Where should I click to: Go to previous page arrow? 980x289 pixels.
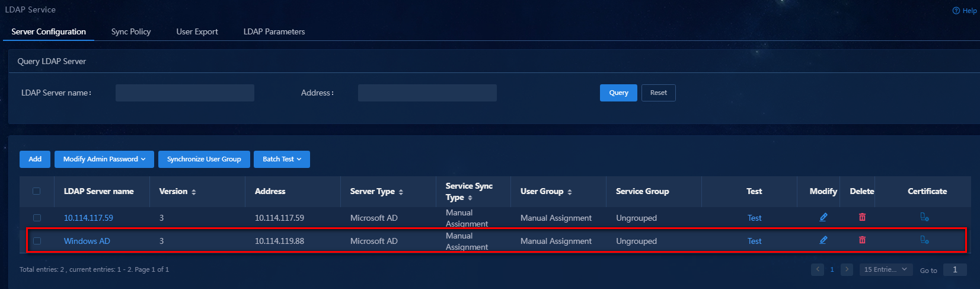(x=818, y=269)
